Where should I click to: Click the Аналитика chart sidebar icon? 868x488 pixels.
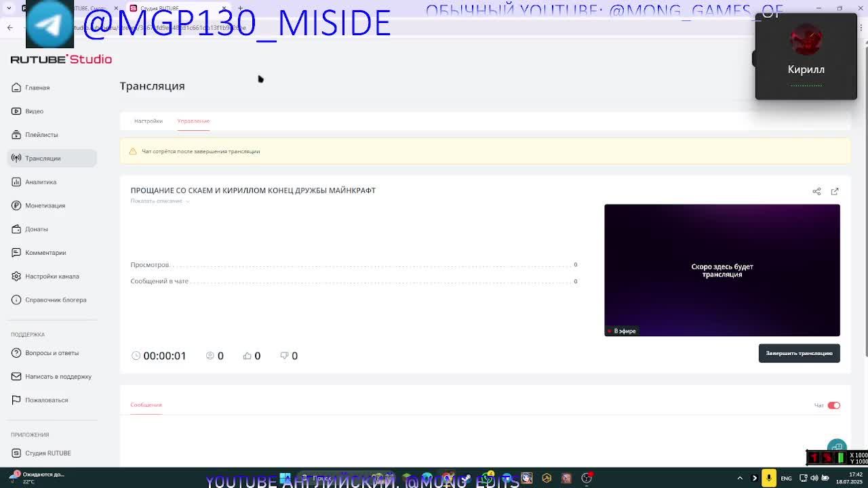(x=16, y=182)
